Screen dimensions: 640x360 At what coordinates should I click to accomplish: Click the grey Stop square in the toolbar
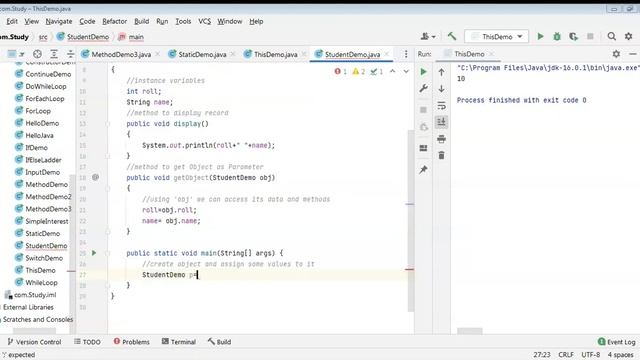click(x=590, y=37)
